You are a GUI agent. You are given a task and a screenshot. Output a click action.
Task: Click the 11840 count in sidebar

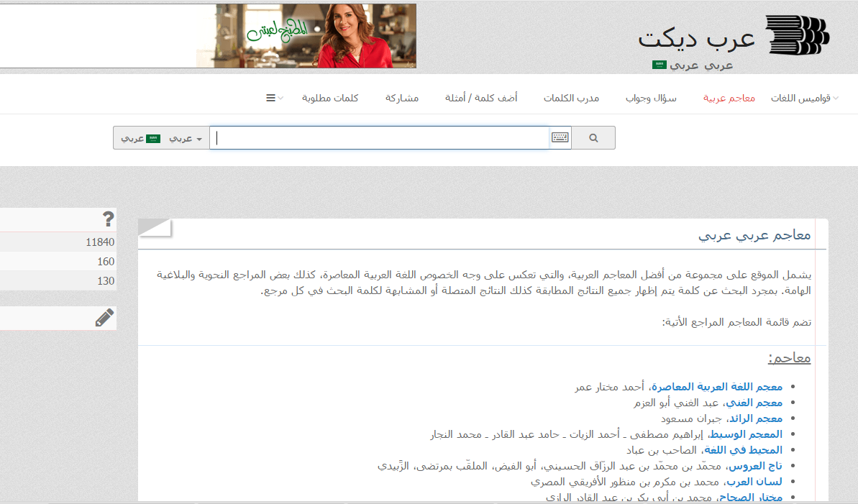(100, 242)
